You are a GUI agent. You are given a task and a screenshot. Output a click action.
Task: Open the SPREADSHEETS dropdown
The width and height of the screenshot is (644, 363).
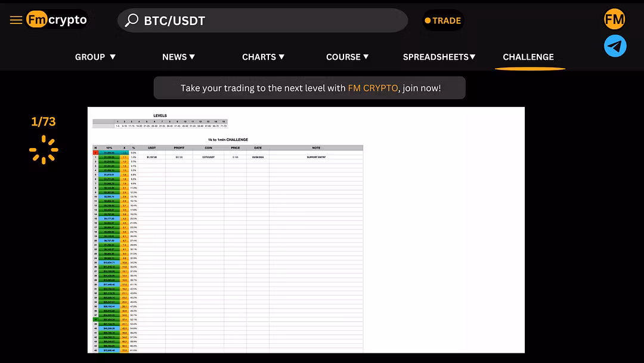click(x=439, y=57)
